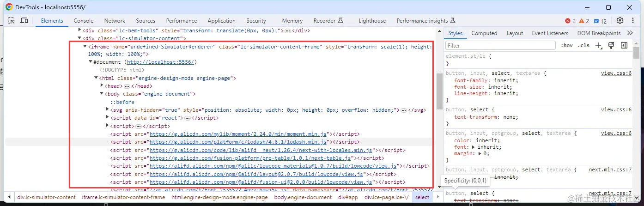Switch to the Console tab

click(x=84, y=21)
